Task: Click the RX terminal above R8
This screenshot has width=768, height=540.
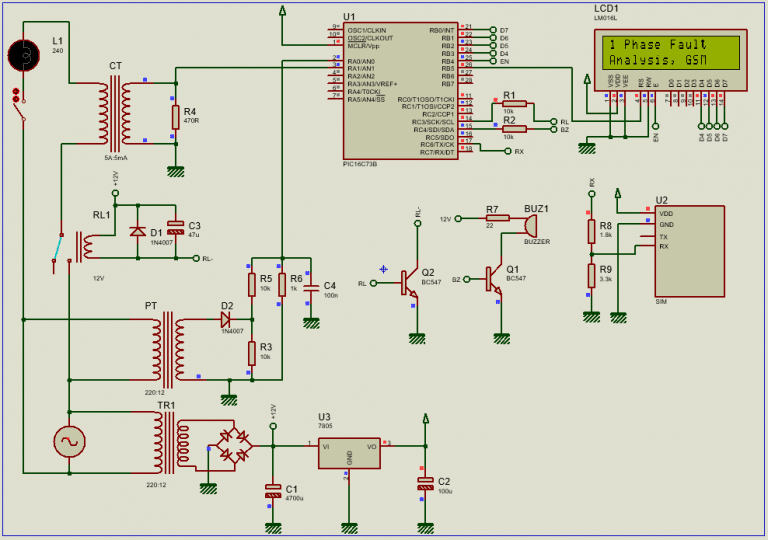Action: pos(592,194)
